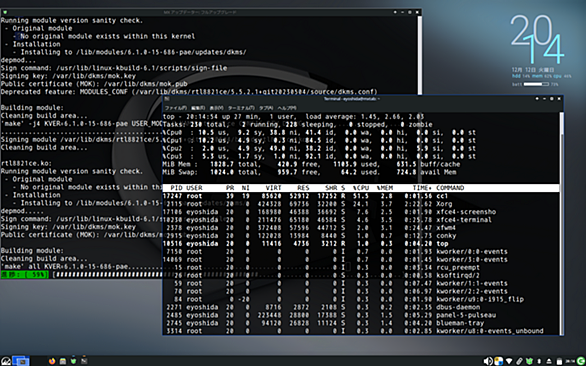586x366 pixels.
Task: Click the MX updater window scrollbar
Action: (419, 55)
